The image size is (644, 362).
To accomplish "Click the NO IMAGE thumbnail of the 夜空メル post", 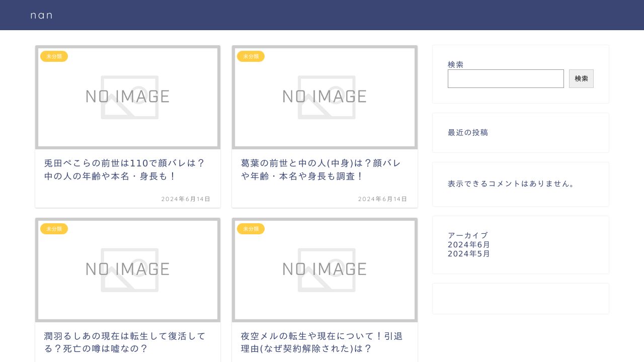I will pyautogui.click(x=325, y=270).
